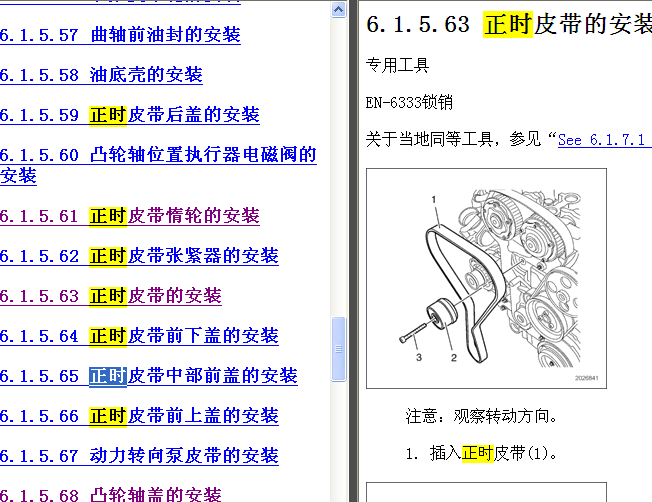Open link 6.1.5.59 正时皮带后盖的安装
Screen dimensions: 652x502
coord(130,115)
